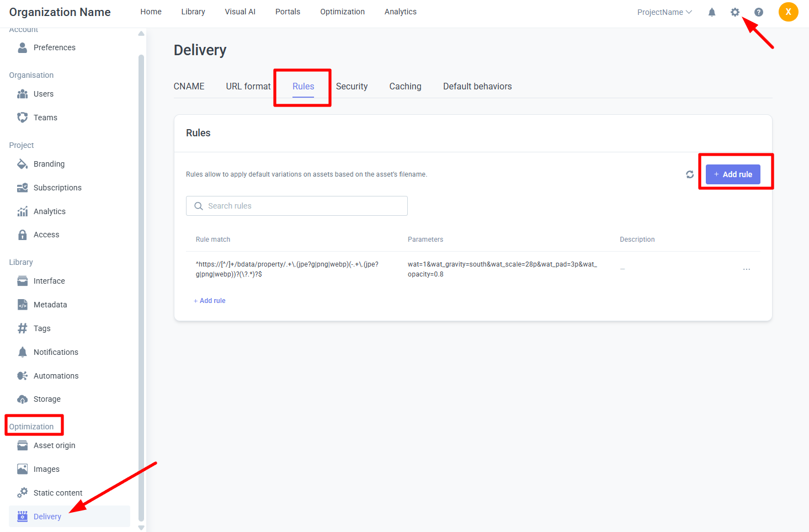Click the + Add rule link below table
The image size is (809, 532).
click(210, 301)
